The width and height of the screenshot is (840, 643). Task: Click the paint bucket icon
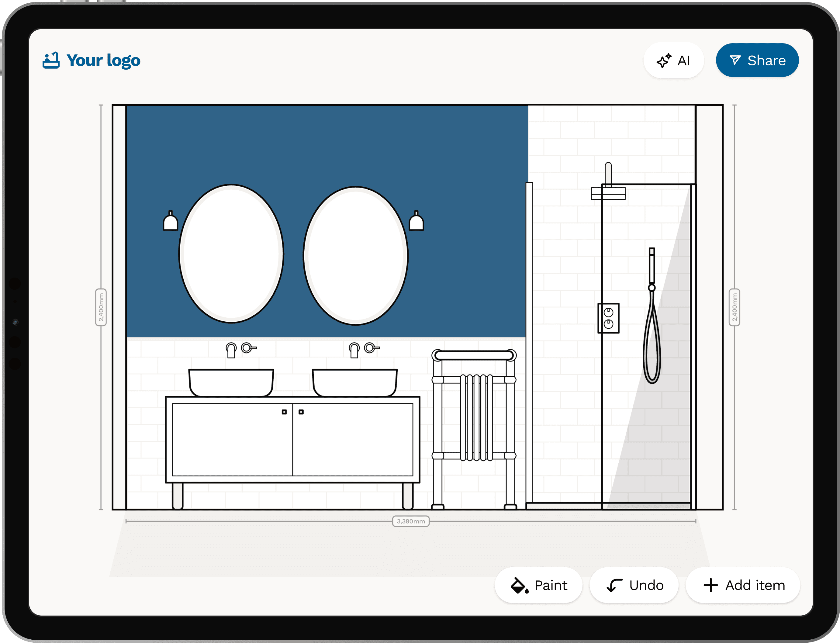pos(520,585)
